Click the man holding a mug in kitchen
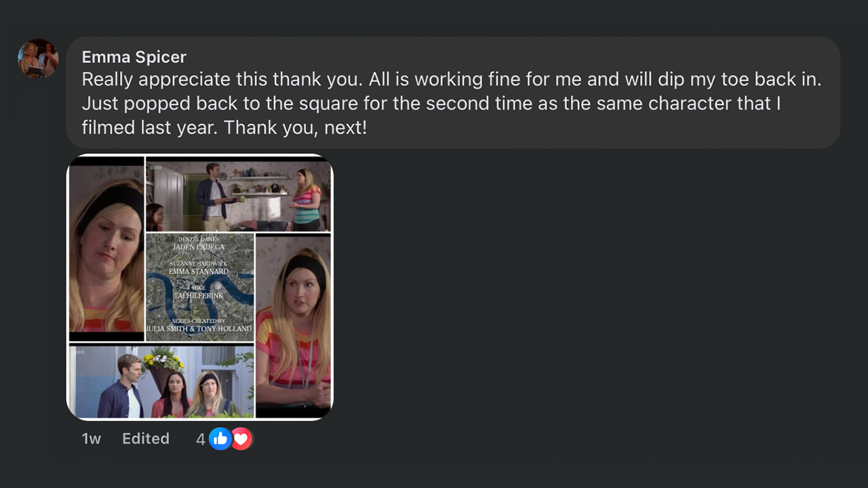The width and height of the screenshot is (868, 488). point(213,197)
